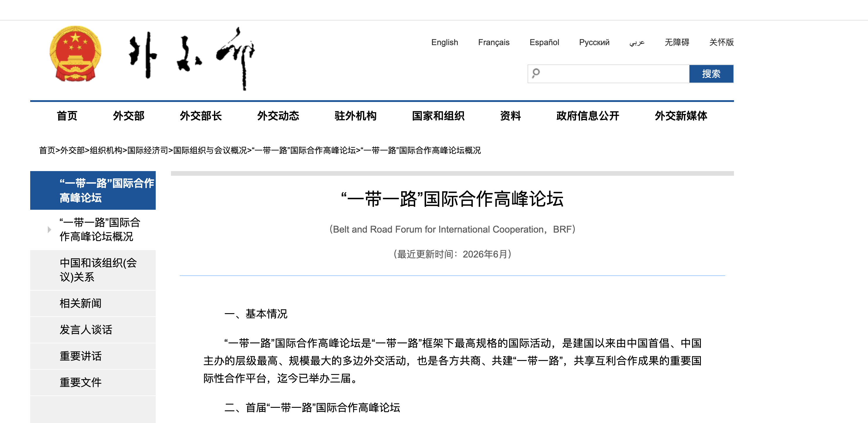Click paragraph line ending 迄今已举办三届。

pyautogui.click(x=280, y=378)
